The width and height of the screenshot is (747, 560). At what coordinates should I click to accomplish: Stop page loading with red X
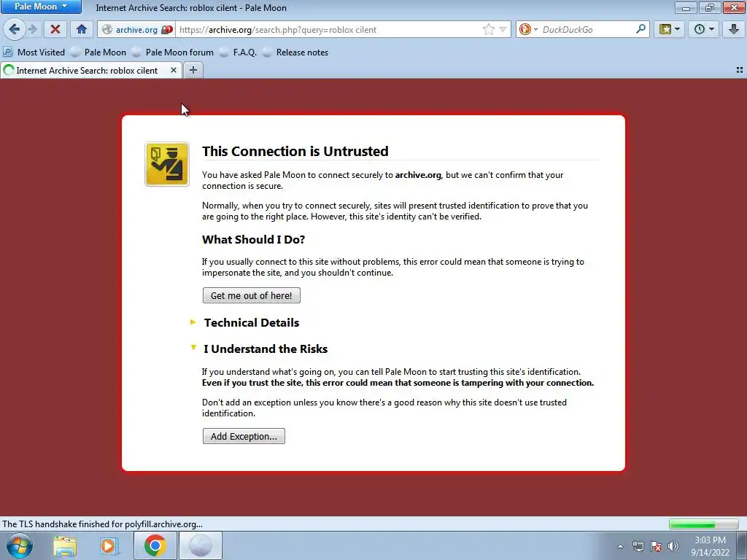point(55,29)
